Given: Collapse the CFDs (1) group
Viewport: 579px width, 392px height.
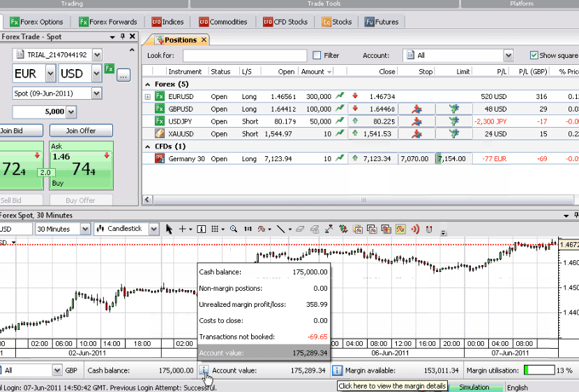Looking at the screenshot, I should 148,146.
